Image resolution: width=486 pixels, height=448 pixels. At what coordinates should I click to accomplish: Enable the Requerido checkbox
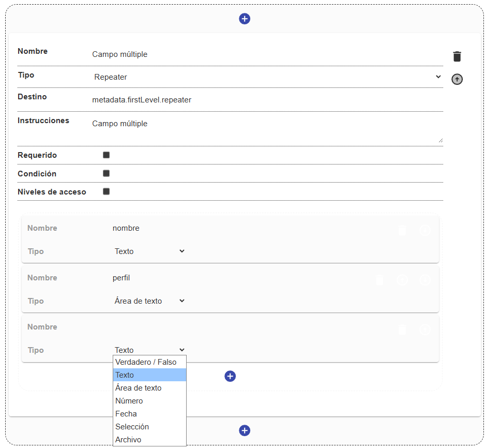(x=107, y=155)
